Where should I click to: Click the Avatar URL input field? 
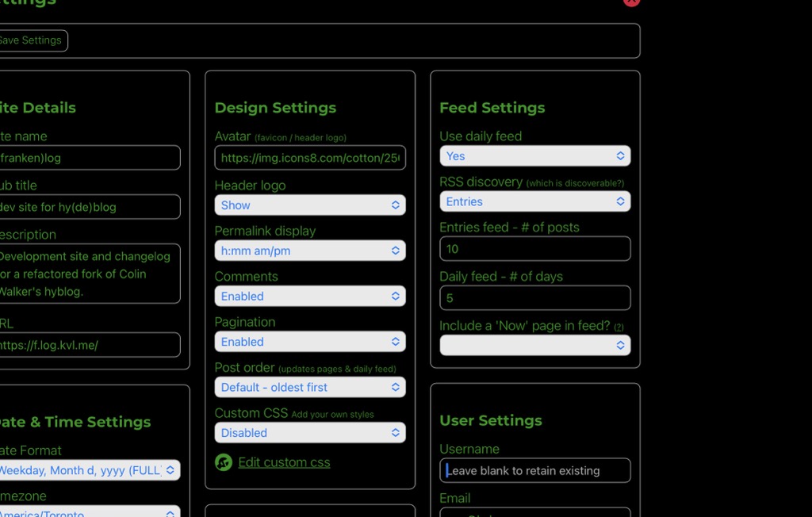point(309,158)
